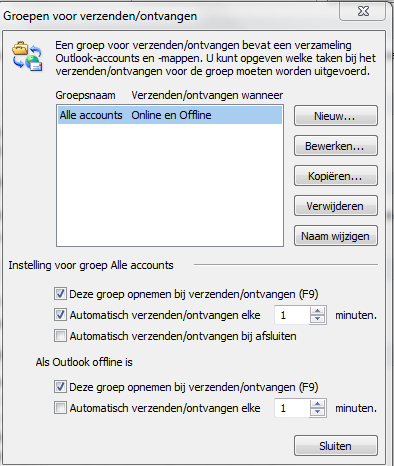Click the Kopiëren... button

pyautogui.click(x=336, y=176)
